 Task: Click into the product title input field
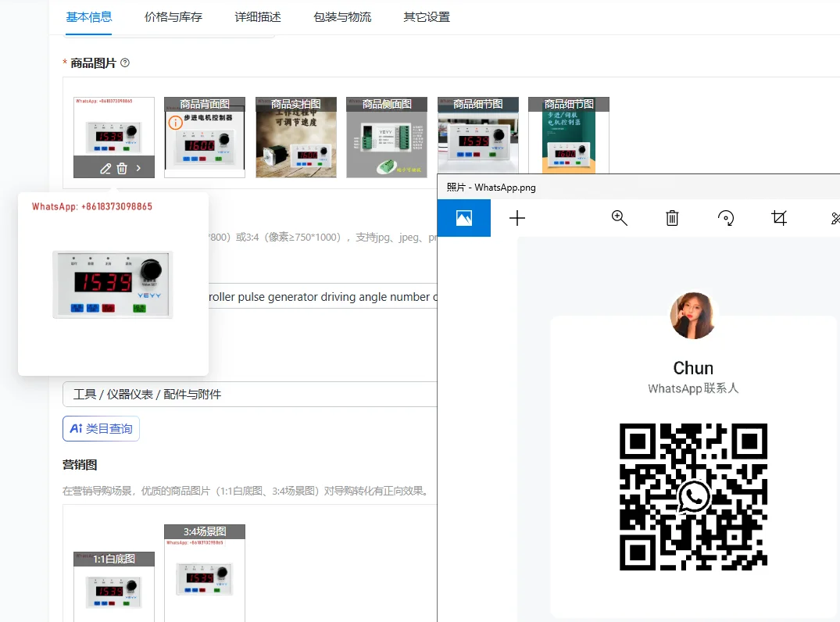[x=323, y=297]
